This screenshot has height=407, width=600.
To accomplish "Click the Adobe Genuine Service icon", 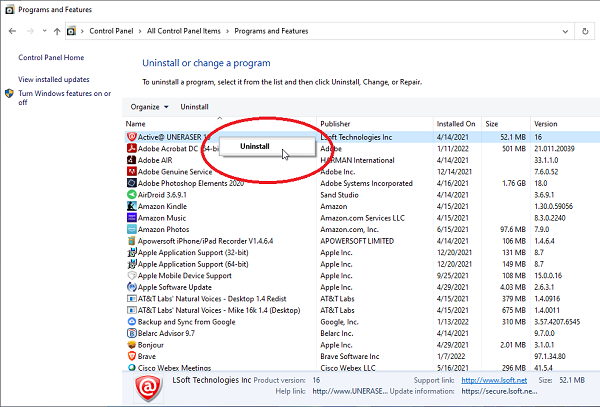I will [132, 171].
